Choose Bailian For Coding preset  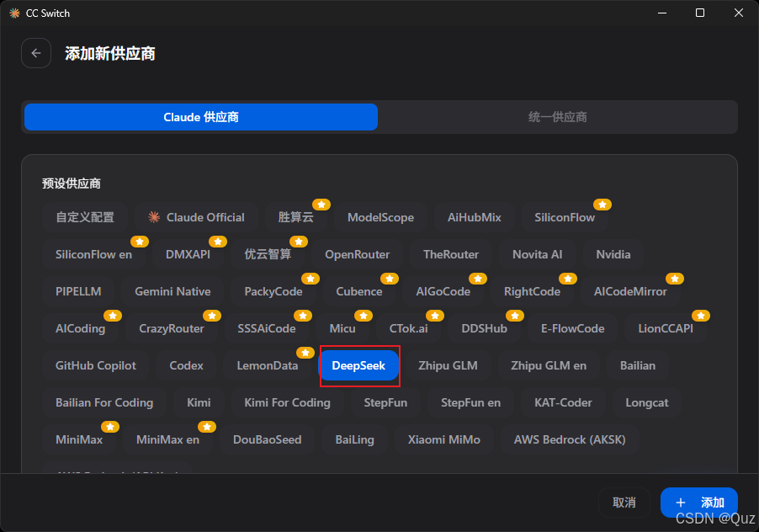pyautogui.click(x=104, y=402)
